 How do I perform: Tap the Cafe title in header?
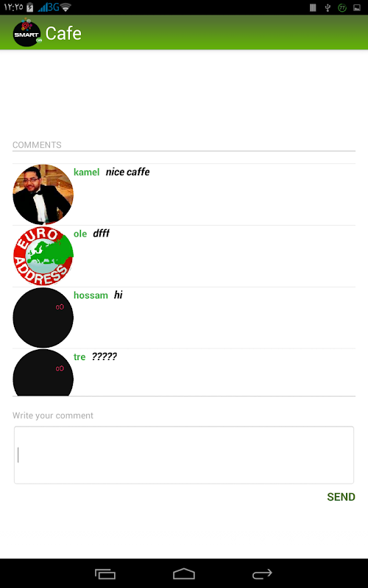(63, 33)
